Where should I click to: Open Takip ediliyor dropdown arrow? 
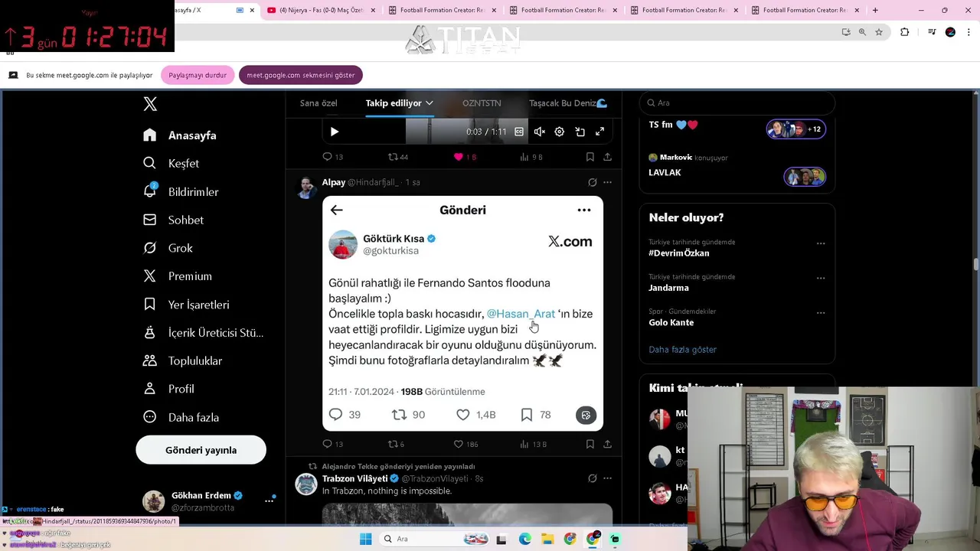[x=430, y=103]
